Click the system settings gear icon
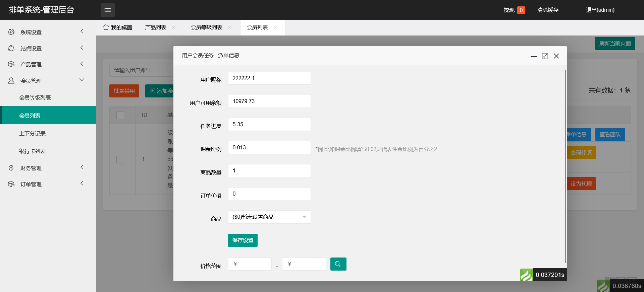The image size is (644, 292). click(11, 32)
